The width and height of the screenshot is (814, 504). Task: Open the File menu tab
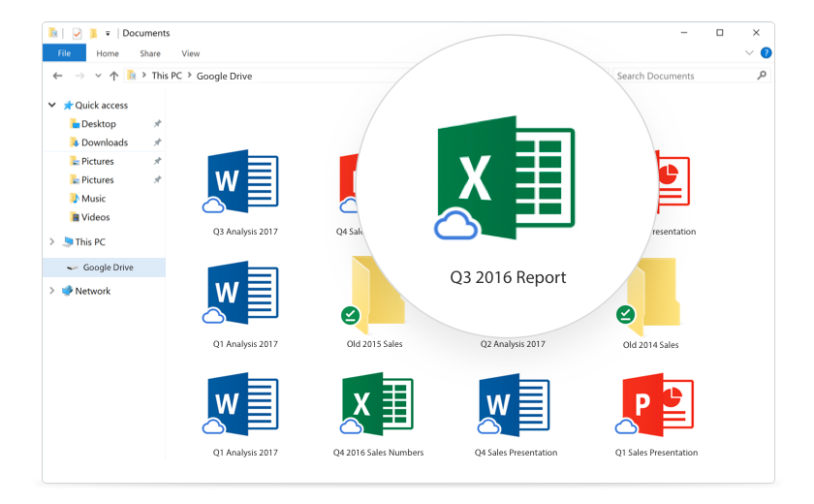click(64, 53)
